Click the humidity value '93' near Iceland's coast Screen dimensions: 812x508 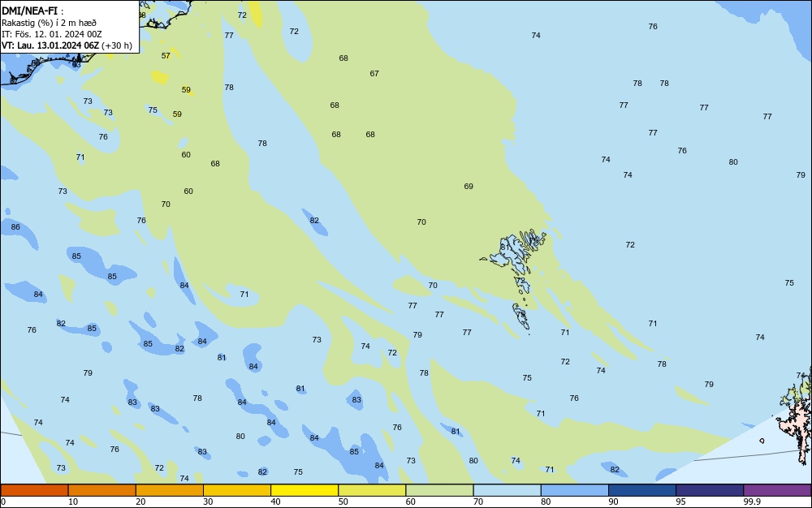[76, 65]
